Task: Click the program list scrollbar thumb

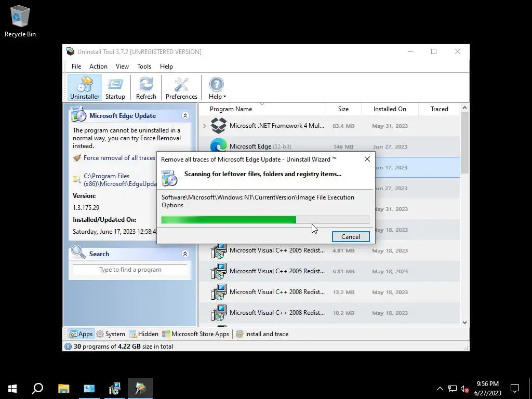Action: (464, 142)
